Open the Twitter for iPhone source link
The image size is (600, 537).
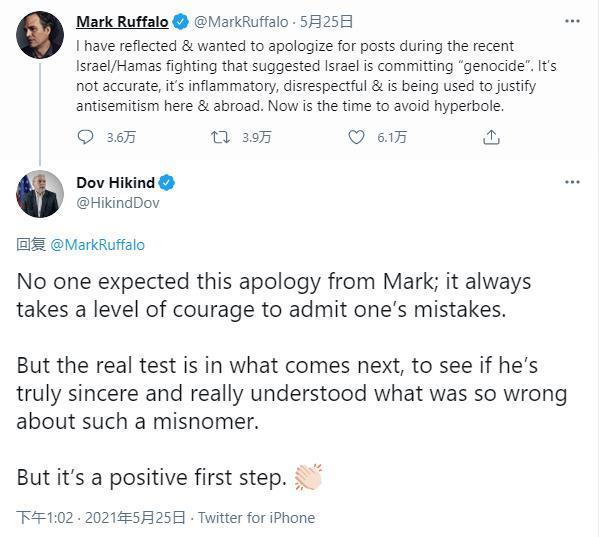pyautogui.click(x=256, y=518)
